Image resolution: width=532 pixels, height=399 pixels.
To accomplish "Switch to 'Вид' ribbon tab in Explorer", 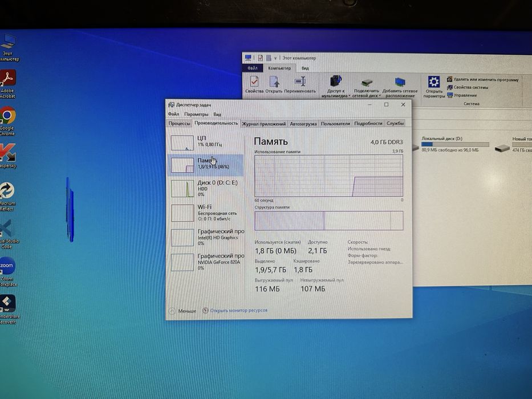I will pyautogui.click(x=305, y=68).
